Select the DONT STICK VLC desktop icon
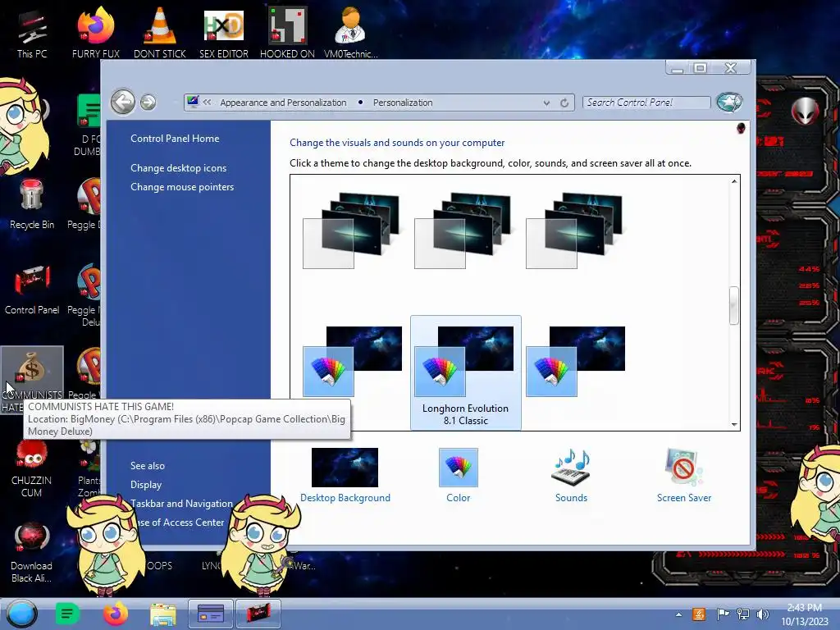The width and height of the screenshot is (840, 630). [x=160, y=33]
